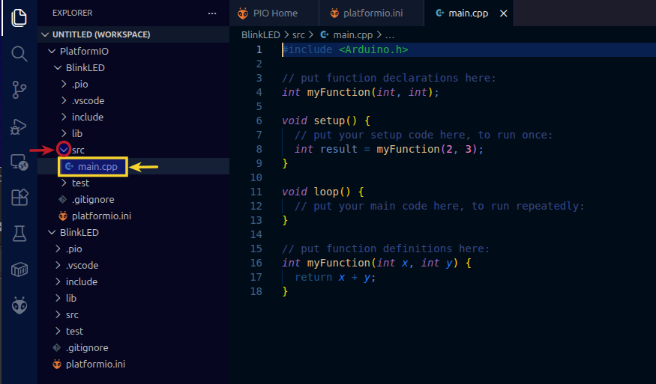Viewport: 656px width, 384px height.
Task: Open the Testing flask view
Action: point(19,233)
